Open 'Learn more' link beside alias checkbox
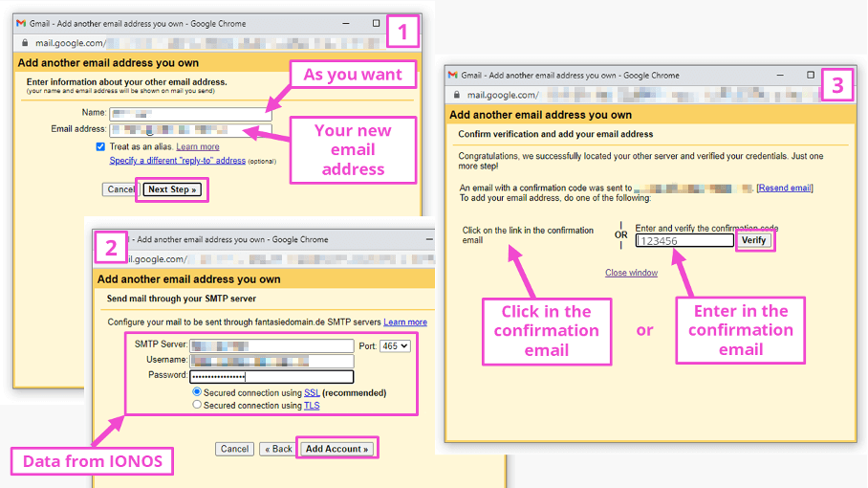This screenshot has width=868, height=488. click(x=198, y=146)
